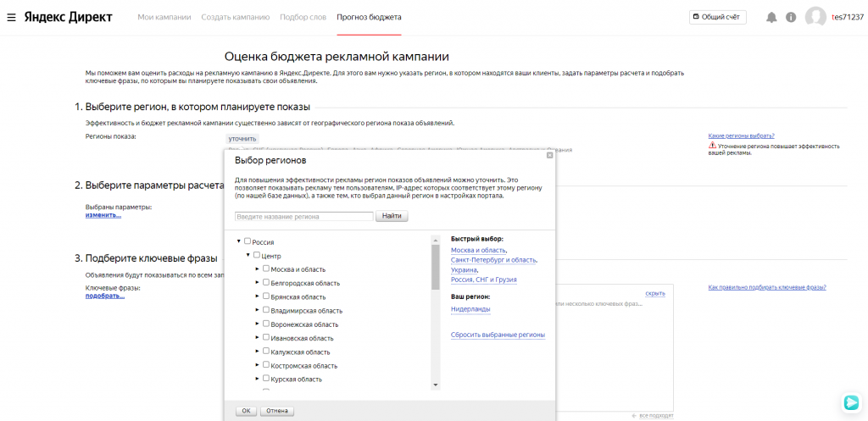Click the Найти search button
The image size is (868, 421).
coord(392,216)
